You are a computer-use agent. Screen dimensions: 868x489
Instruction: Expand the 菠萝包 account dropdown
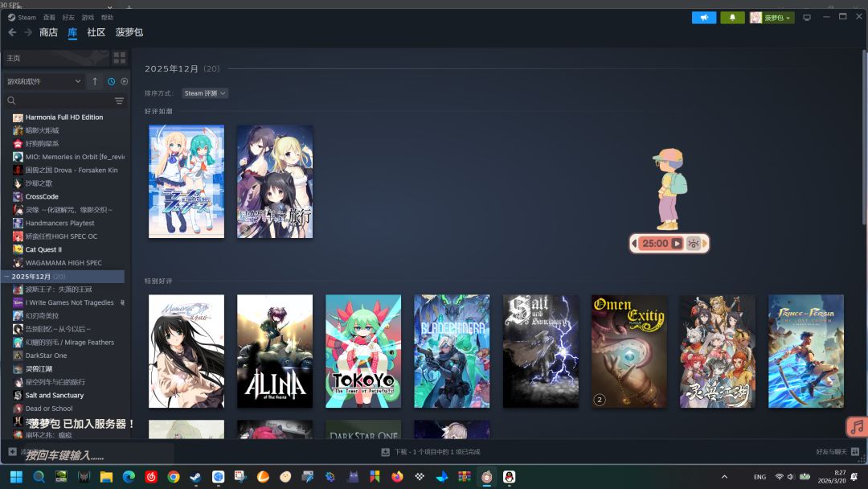click(772, 18)
